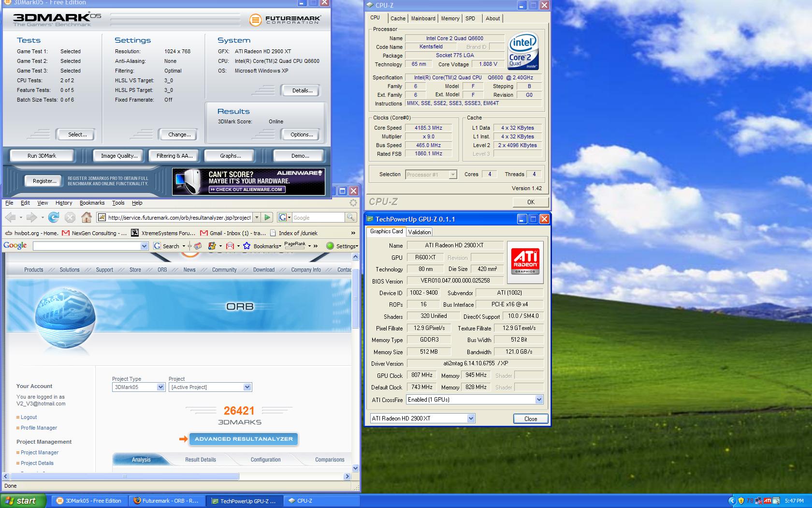Open Firefox Tools menu
This screenshot has width=812, height=508.
point(118,203)
